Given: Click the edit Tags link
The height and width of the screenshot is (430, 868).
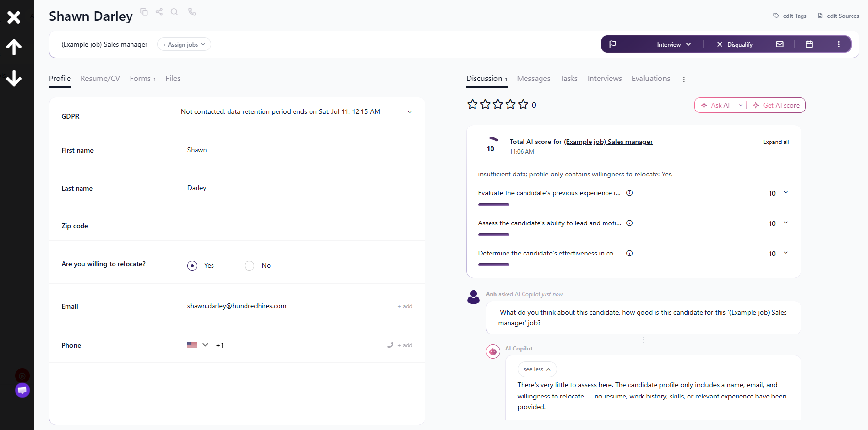Looking at the screenshot, I should click(790, 16).
